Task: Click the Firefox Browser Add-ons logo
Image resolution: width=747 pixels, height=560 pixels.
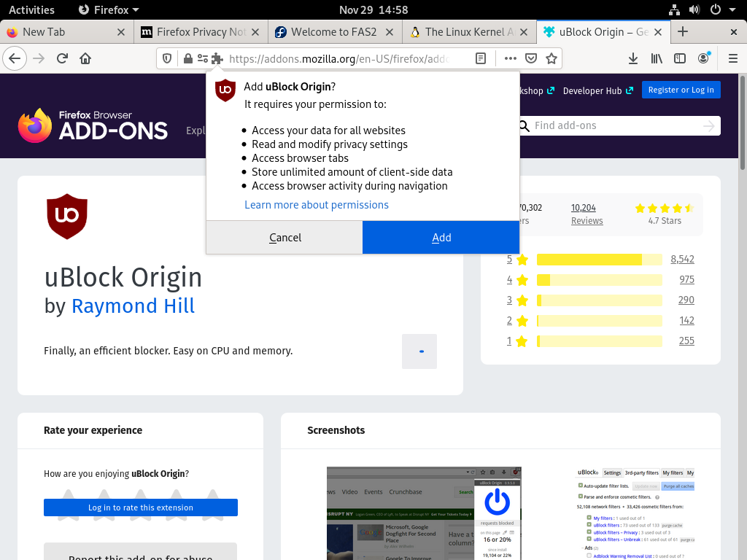Action: (x=93, y=125)
